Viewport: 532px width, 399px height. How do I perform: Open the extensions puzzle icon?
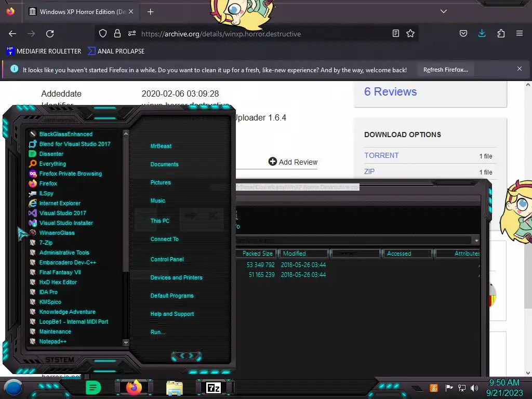pos(501,33)
